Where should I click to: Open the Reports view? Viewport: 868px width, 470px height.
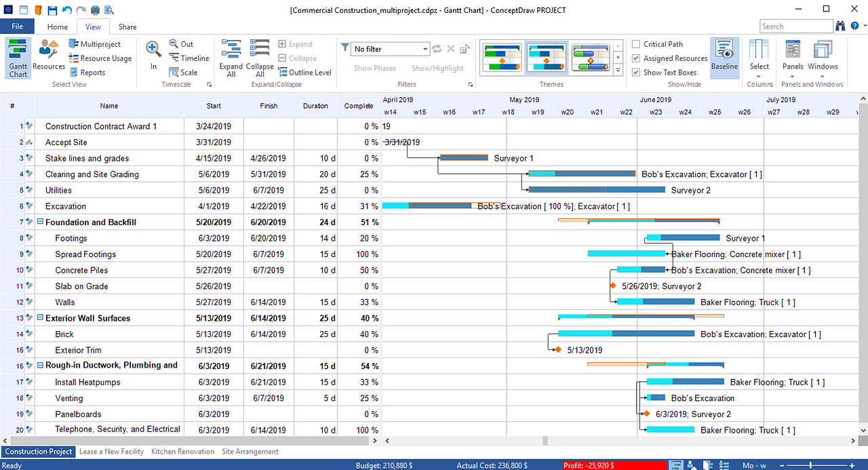pos(87,73)
